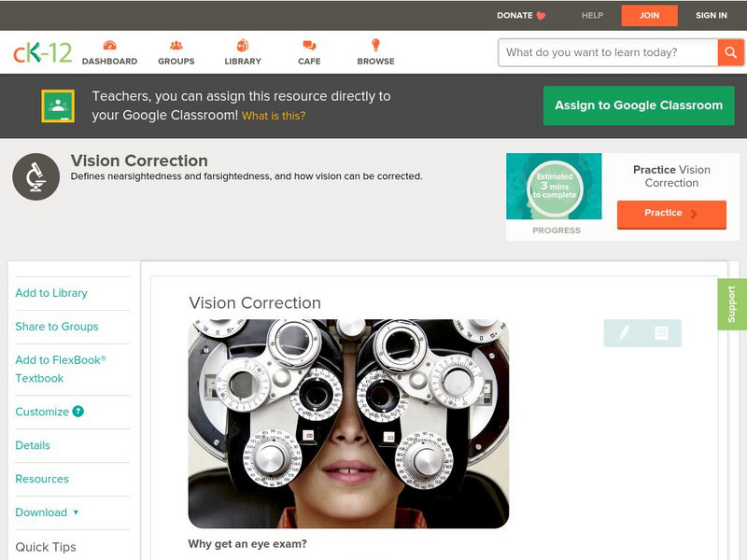Screen dimensions: 747x560
Task: Click the heart next to DONATE
Action: pyautogui.click(x=539, y=15)
